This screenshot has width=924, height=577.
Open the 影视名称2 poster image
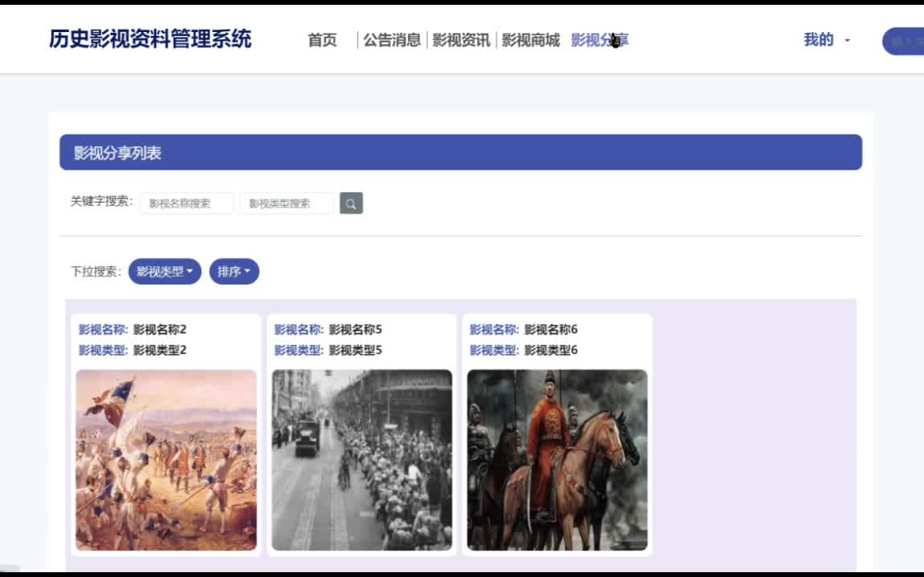pos(166,458)
